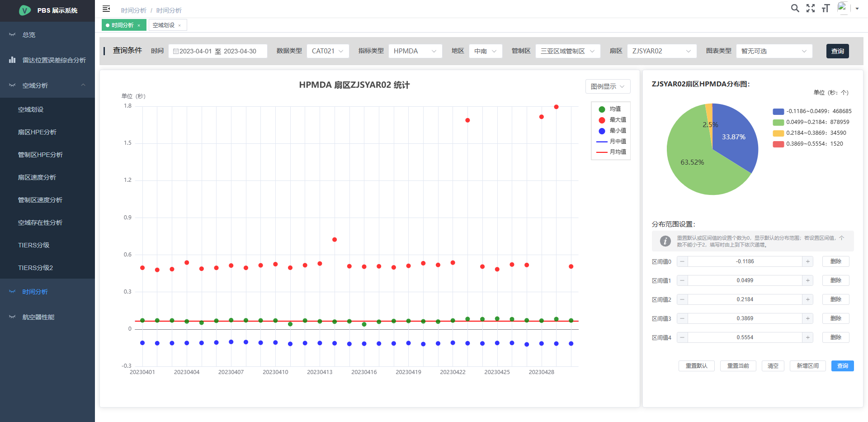Decrease 区间值0 with minus button
868x422 pixels.
682,261
